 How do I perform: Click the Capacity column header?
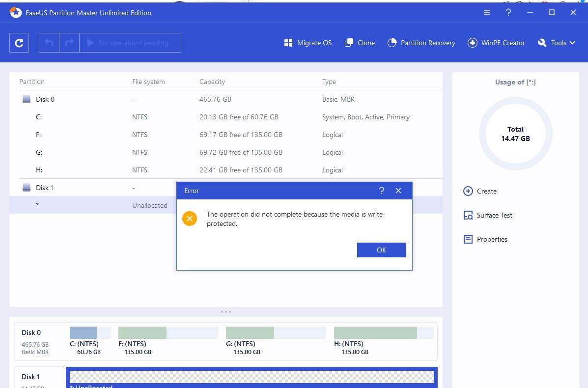(212, 82)
